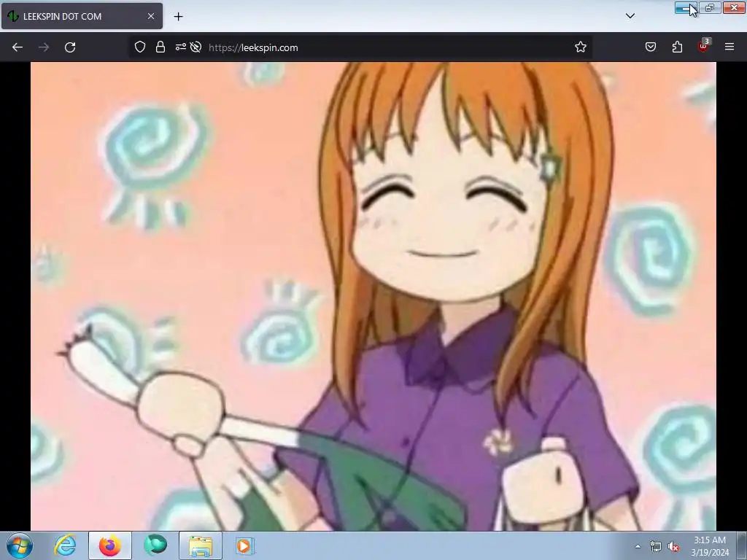Open the Extensions puzzle icon

pyautogui.click(x=677, y=47)
